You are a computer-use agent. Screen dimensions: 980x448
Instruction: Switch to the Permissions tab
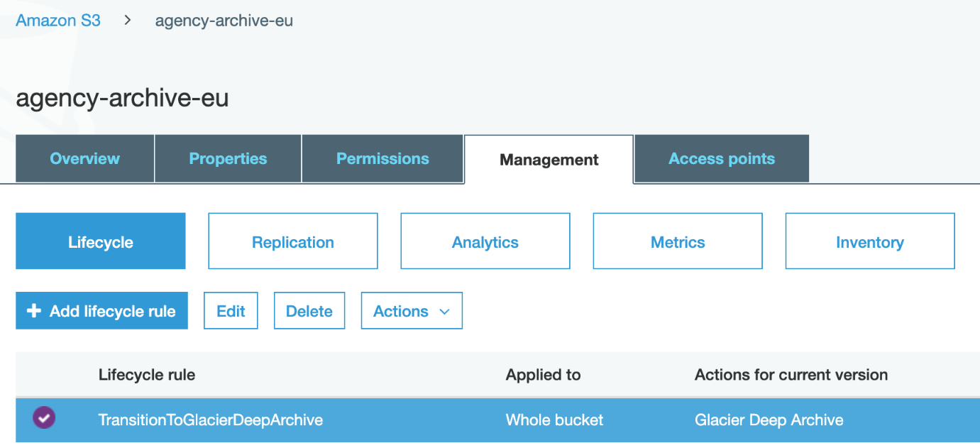click(x=382, y=158)
